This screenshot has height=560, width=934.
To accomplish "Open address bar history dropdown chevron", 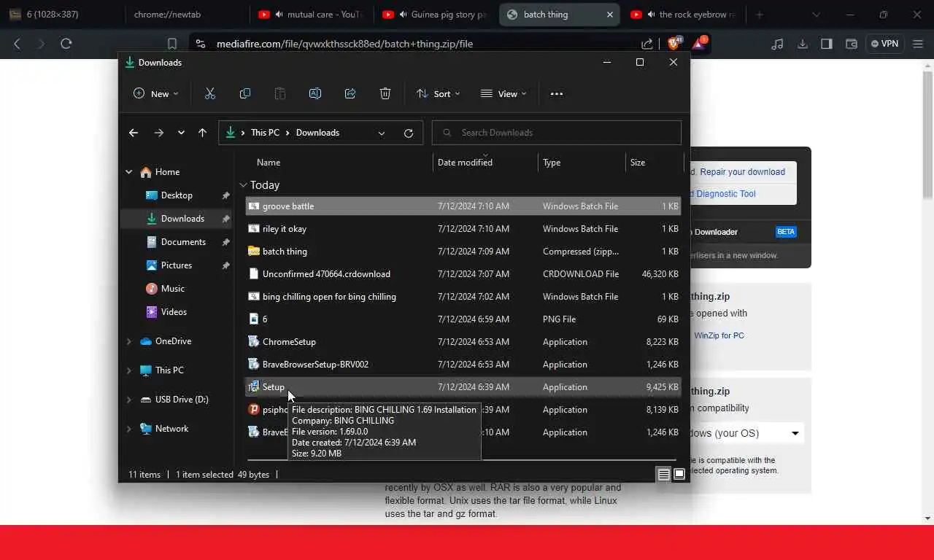I will (381, 133).
